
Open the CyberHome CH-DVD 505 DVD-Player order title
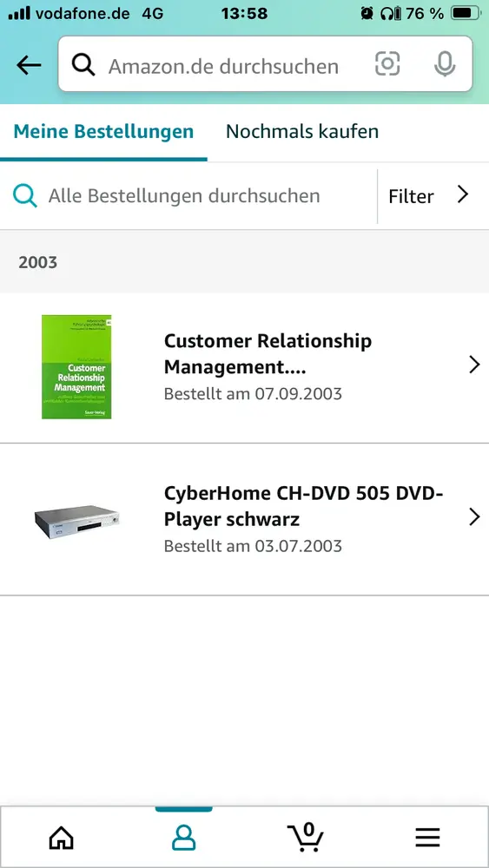(303, 505)
